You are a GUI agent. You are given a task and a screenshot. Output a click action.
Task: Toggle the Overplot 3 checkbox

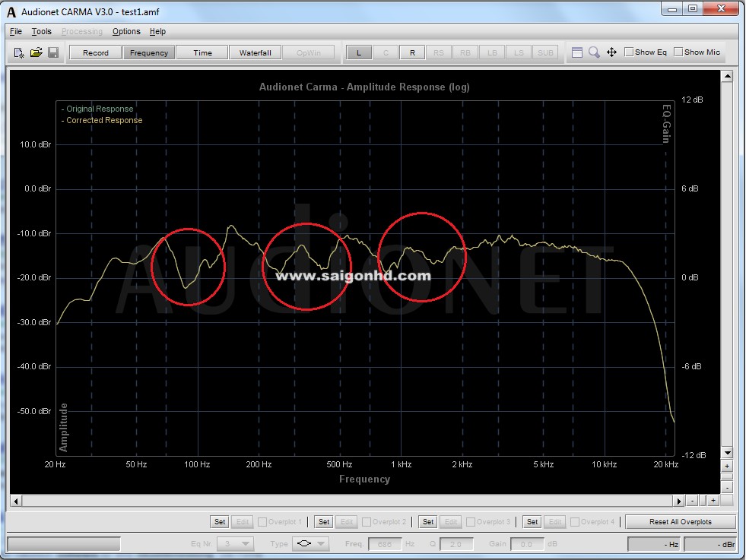pyautogui.click(x=471, y=522)
